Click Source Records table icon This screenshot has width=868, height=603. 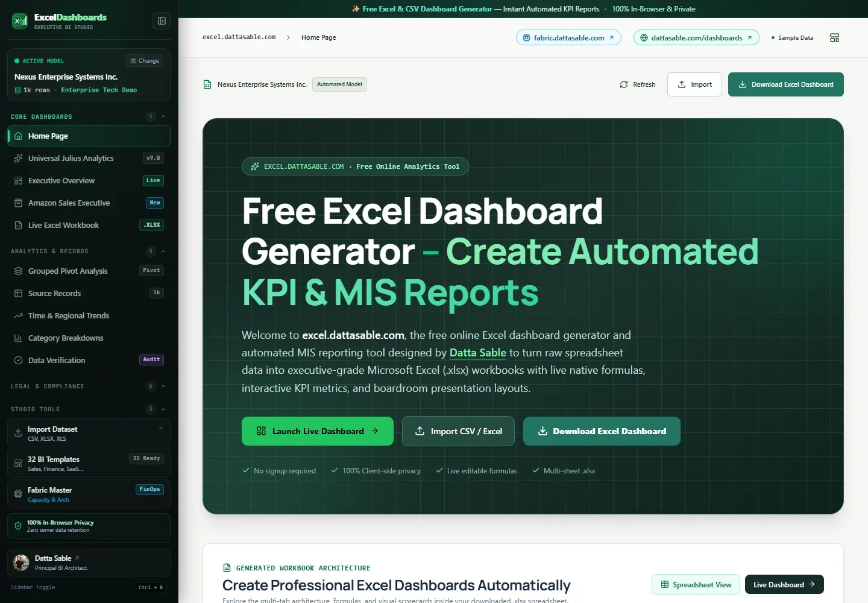18,294
